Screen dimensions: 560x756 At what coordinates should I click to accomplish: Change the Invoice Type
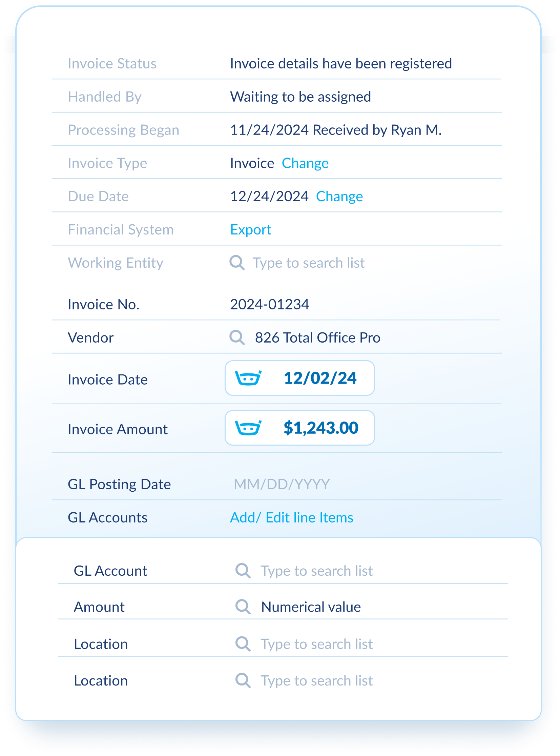click(305, 163)
